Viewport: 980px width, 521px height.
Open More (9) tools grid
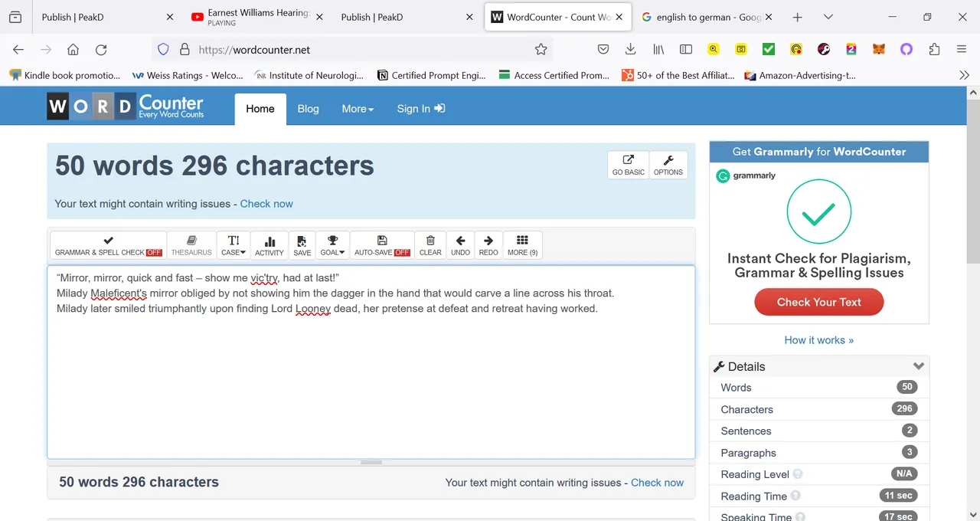pos(523,245)
